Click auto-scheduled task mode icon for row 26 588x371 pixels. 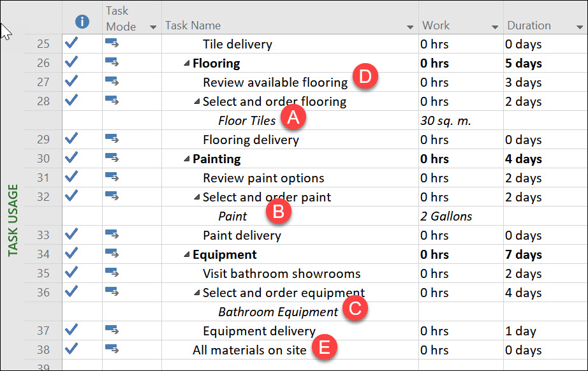[112, 62]
